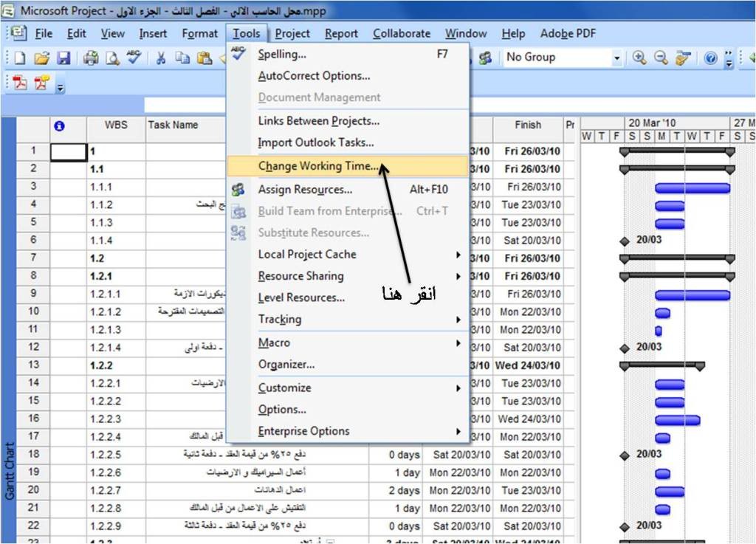Screen dimensions: 756x544
Task: Select row number 13 header
Action: (33, 365)
